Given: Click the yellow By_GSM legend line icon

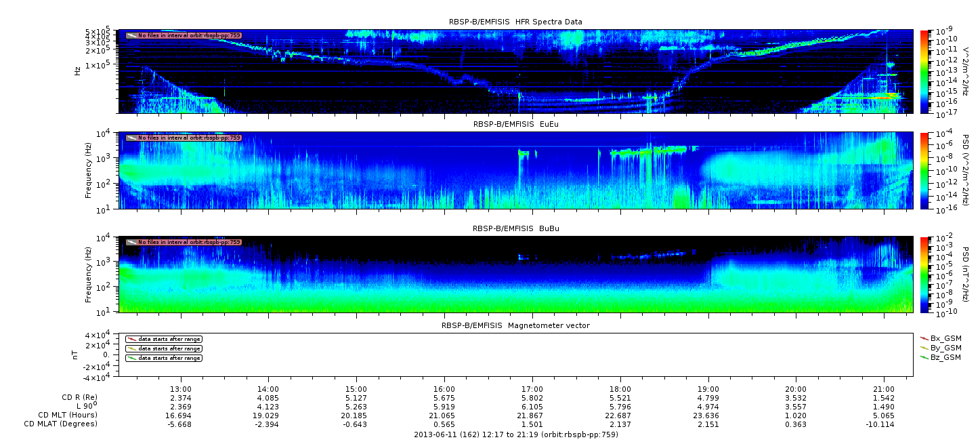Looking at the screenshot, I should (x=924, y=347).
